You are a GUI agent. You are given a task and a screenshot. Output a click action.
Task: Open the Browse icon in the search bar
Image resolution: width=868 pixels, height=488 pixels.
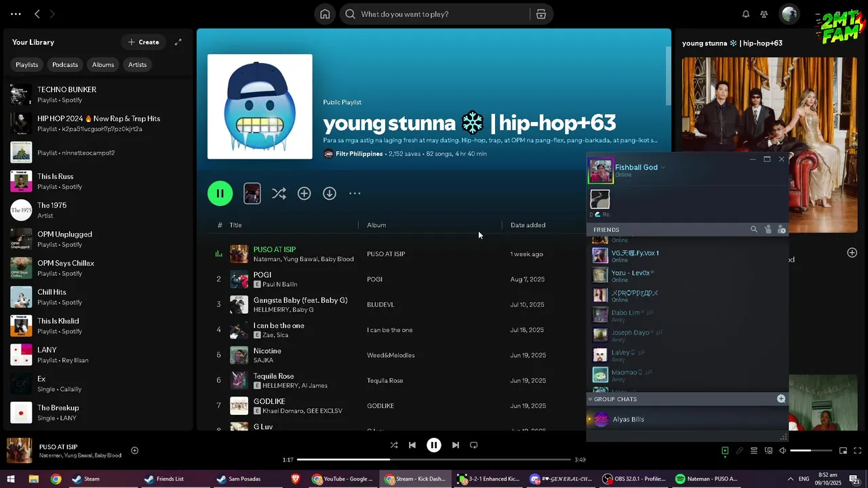(540, 14)
